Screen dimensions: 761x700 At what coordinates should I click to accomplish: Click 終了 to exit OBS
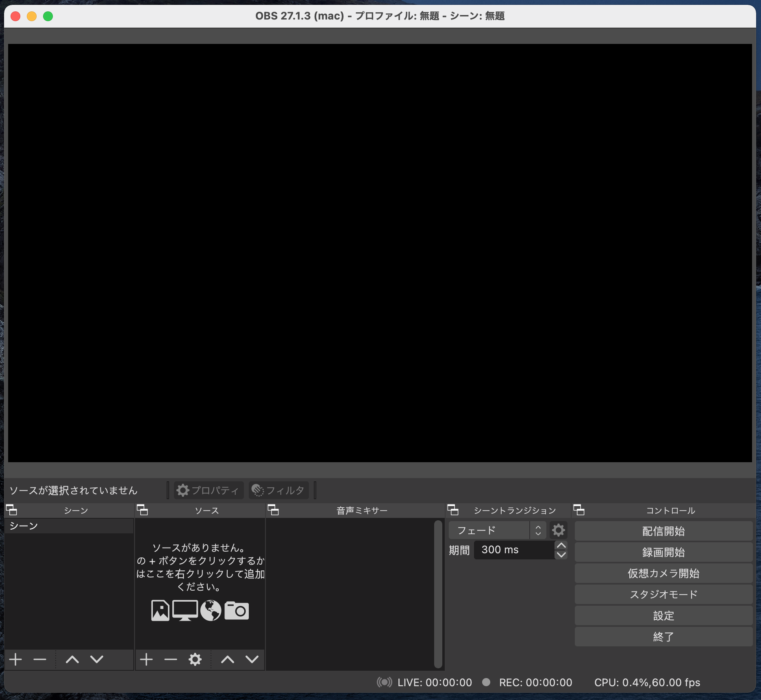tap(663, 637)
